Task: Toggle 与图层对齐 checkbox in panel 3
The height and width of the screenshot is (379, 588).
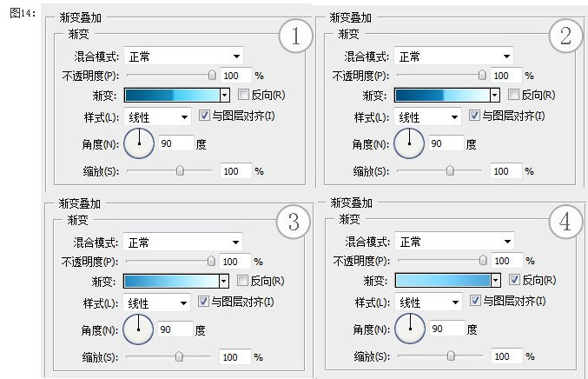Action: (204, 302)
